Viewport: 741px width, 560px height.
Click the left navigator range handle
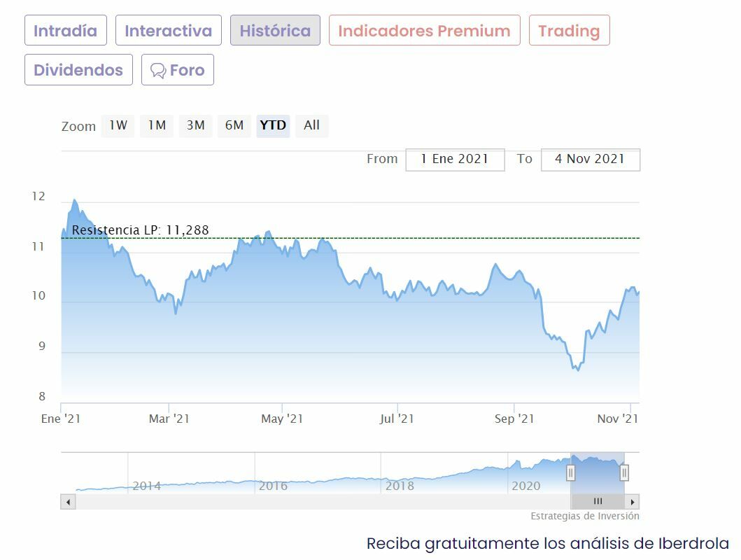570,473
